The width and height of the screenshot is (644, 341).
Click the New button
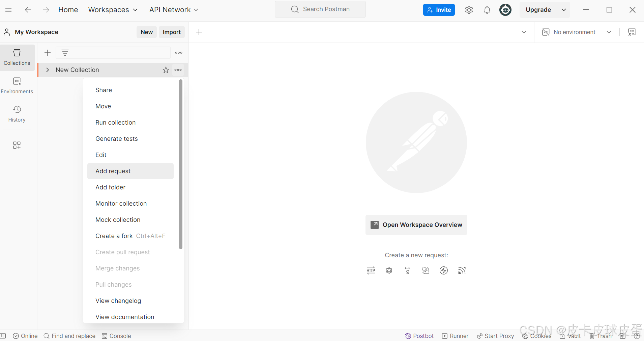click(147, 32)
